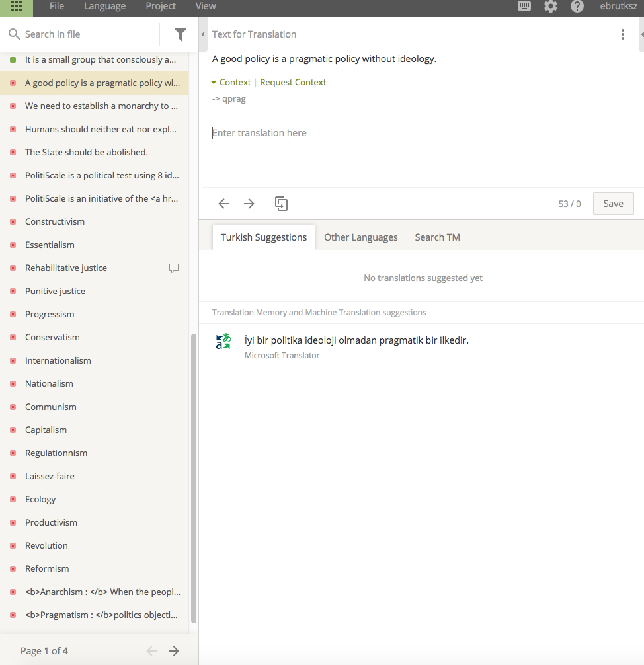Use Microsoft Translator suggestion icon
The height and width of the screenshot is (665, 644).
click(x=223, y=341)
